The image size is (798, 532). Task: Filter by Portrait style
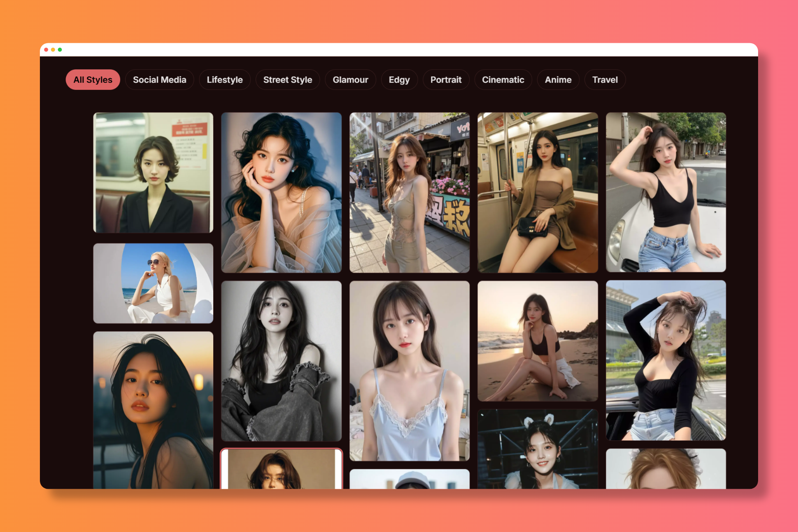[x=446, y=80]
